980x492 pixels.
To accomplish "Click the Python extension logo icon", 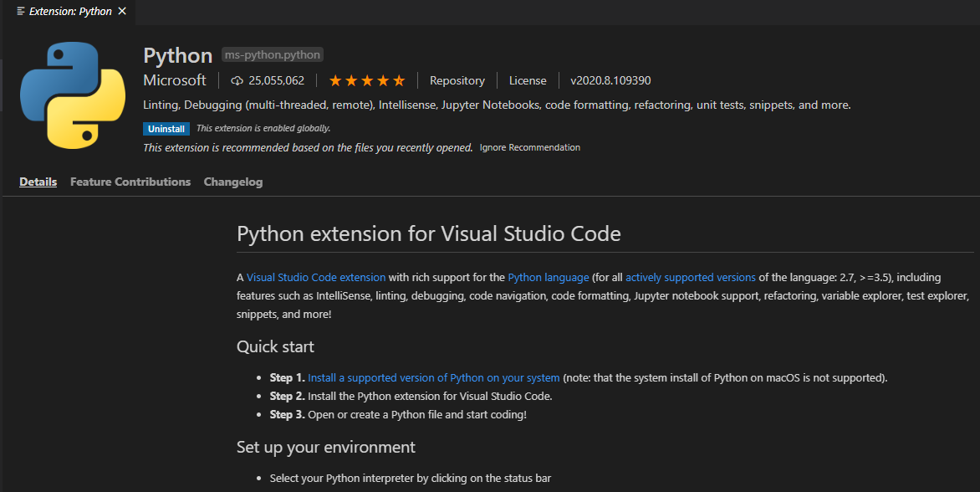I will point(72,95).
